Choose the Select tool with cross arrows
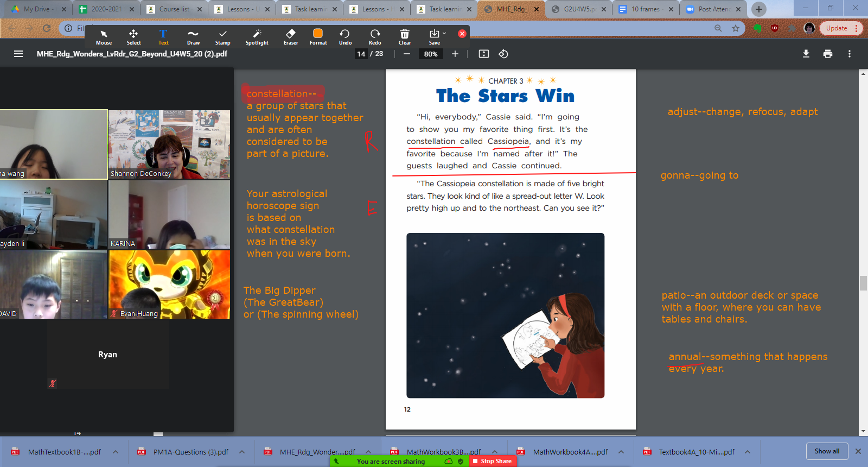This screenshot has height=467, width=868. (x=133, y=37)
